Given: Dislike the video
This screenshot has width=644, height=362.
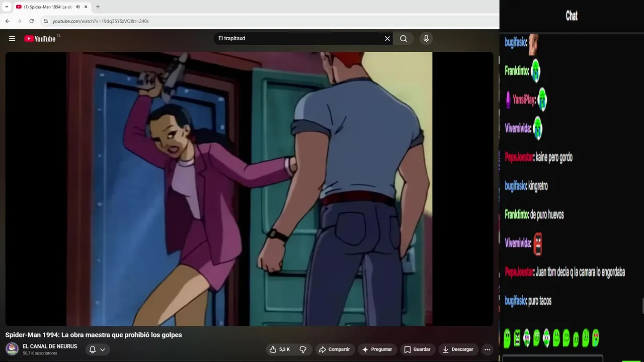Looking at the screenshot, I should (x=303, y=349).
